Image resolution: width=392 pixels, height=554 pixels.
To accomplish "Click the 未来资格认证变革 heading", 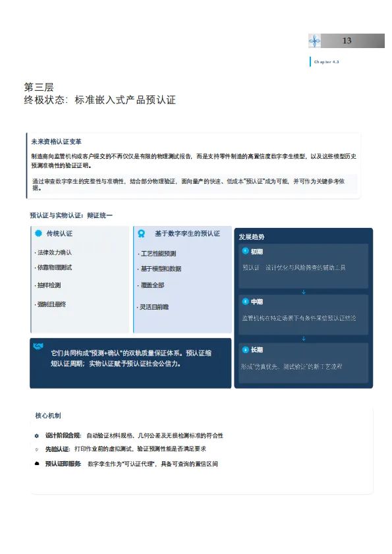I will click(56, 142).
